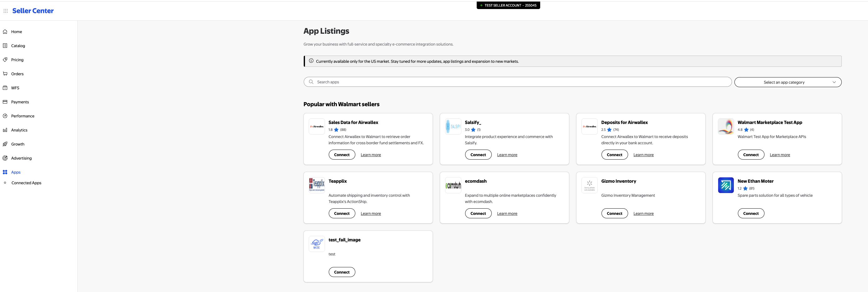Click the Teapplix app logo
Screen dimensions: 868x292
point(317,185)
